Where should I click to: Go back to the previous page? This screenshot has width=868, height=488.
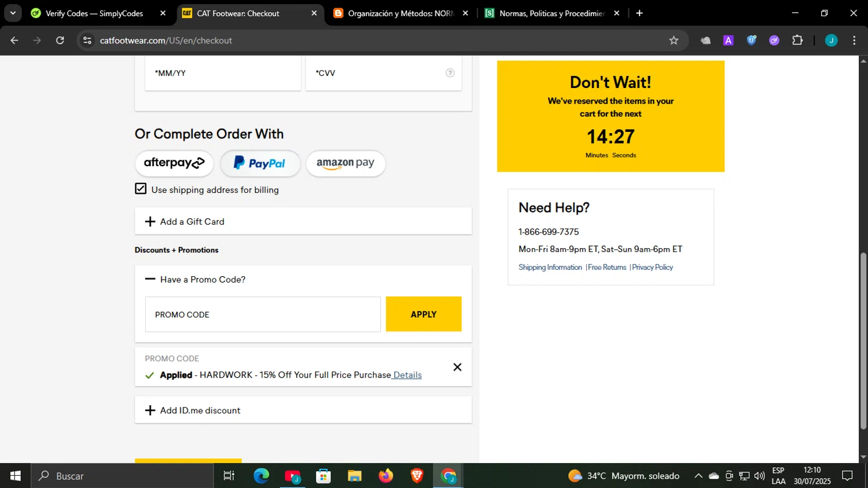click(x=14, y=41)
